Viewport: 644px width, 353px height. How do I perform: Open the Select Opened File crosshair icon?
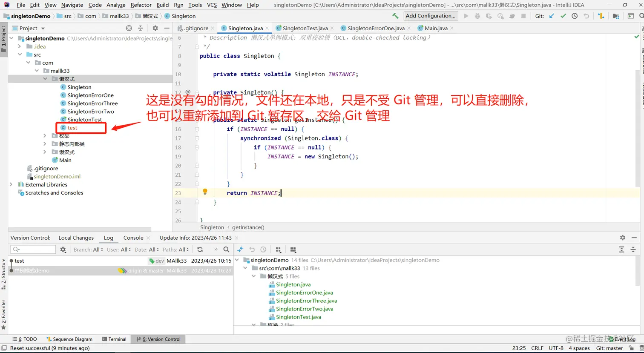pyautogui.click(x=129, y=28)
